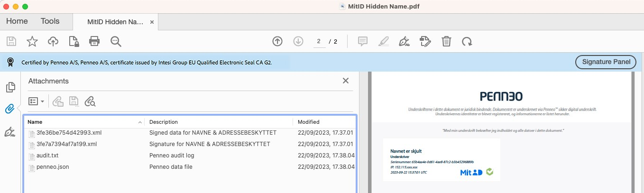Toggle the Attachments paperclip sidebar icon
644x193 pixels.
click(10, 109)
